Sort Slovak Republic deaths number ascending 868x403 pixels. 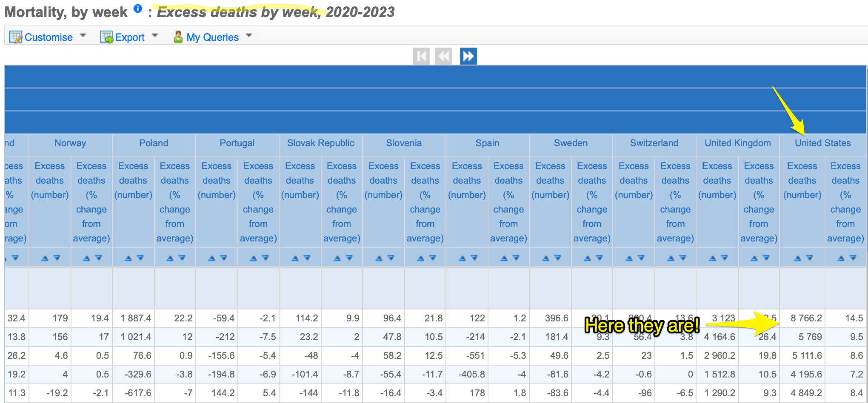[x=295, y=258]
